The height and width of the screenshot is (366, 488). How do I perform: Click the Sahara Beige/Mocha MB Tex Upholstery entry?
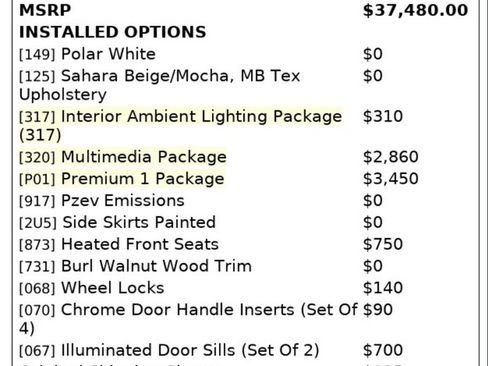point(160,85)
